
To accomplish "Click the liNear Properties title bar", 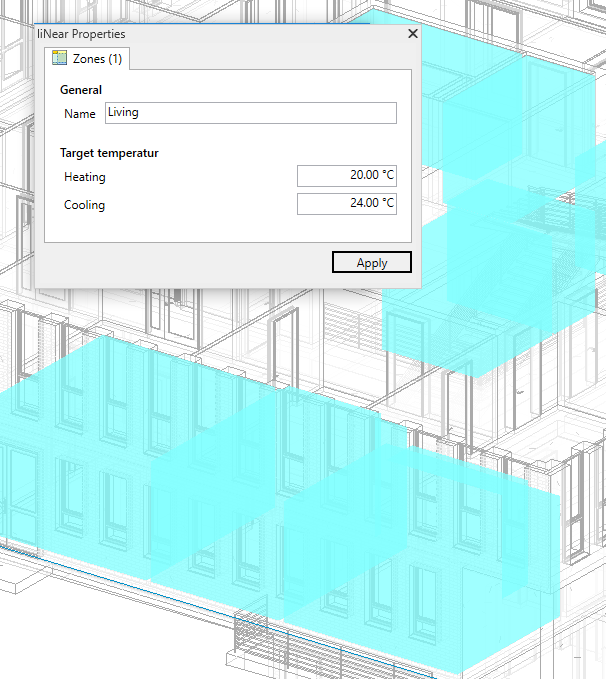I will [217, 34].
